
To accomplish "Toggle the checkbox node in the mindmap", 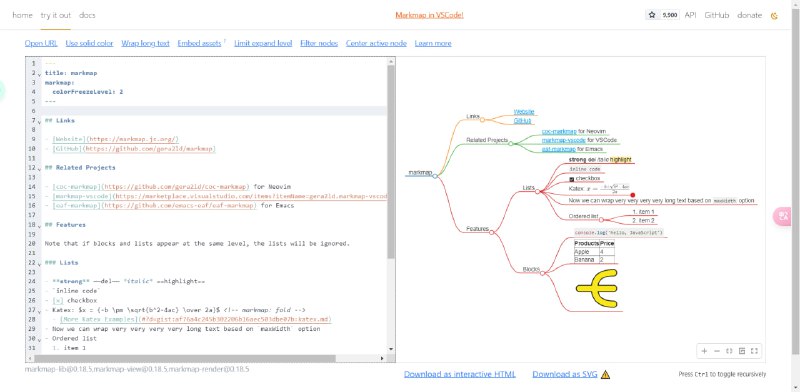I will pyautogui.click(x=572, y=179).
